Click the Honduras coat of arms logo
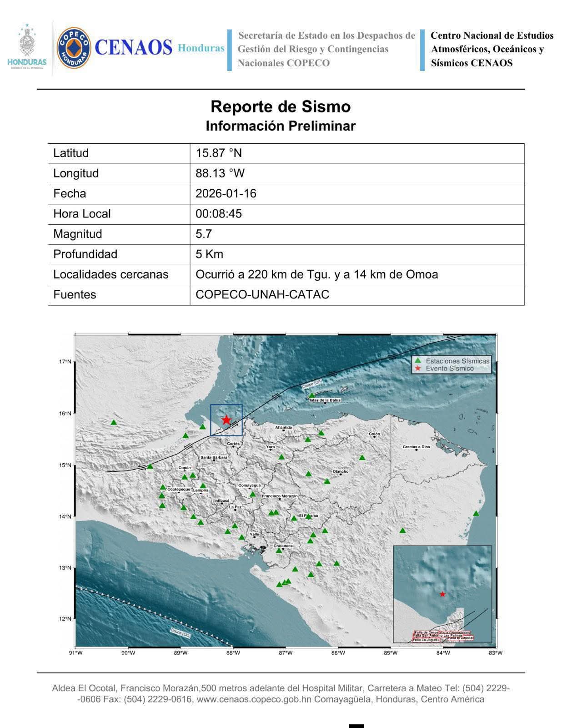This screenshot has height=728, width=562. (x=27, y=46)
